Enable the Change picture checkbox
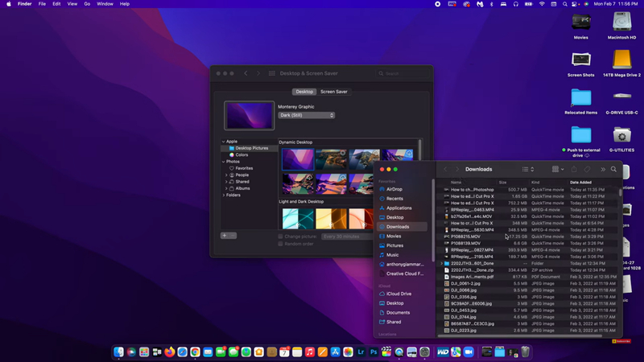The height and width of the screenshot is (362, 644). (280, 237)
